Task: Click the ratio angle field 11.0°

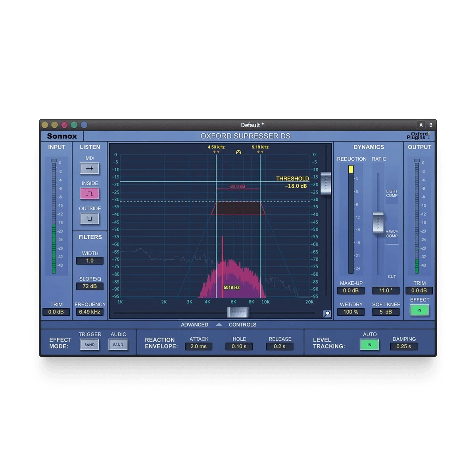Action: [386, 290]
